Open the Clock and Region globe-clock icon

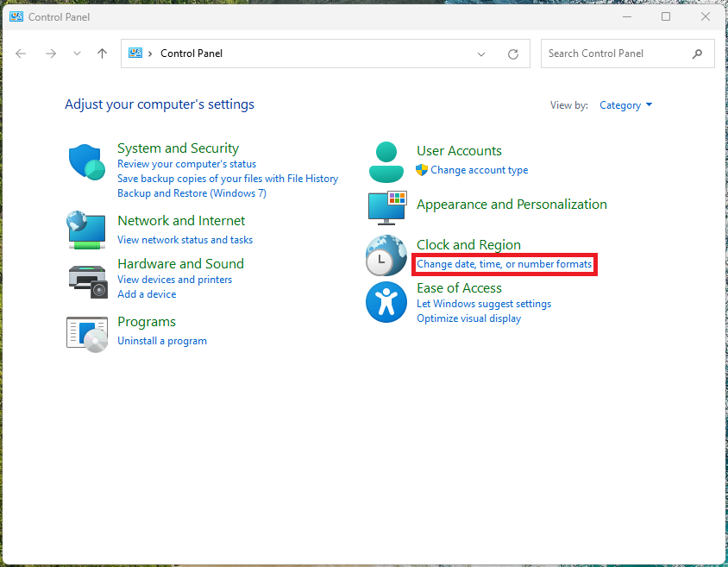click(x=386, y=255)
